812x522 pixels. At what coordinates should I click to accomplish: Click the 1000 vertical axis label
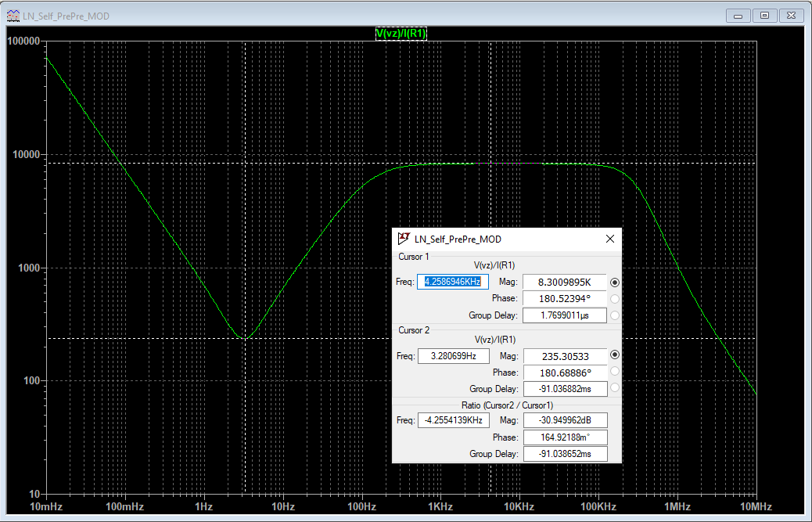30,268
